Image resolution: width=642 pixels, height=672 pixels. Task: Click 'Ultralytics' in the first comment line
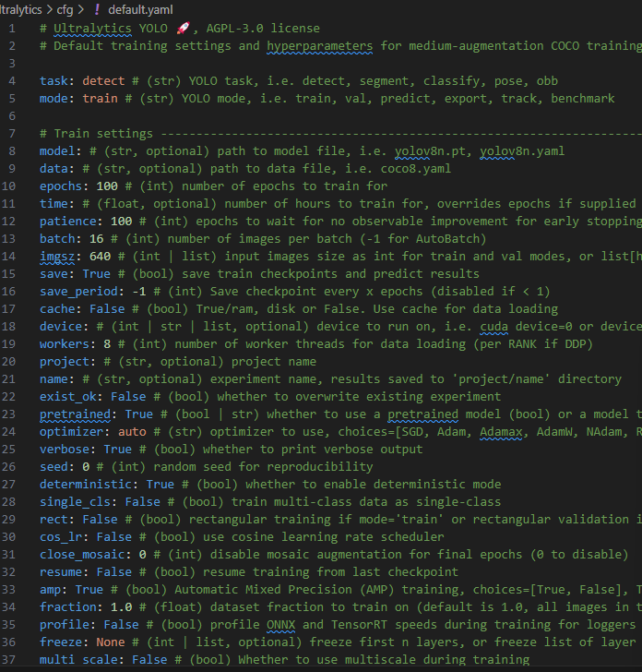(92, 29)
